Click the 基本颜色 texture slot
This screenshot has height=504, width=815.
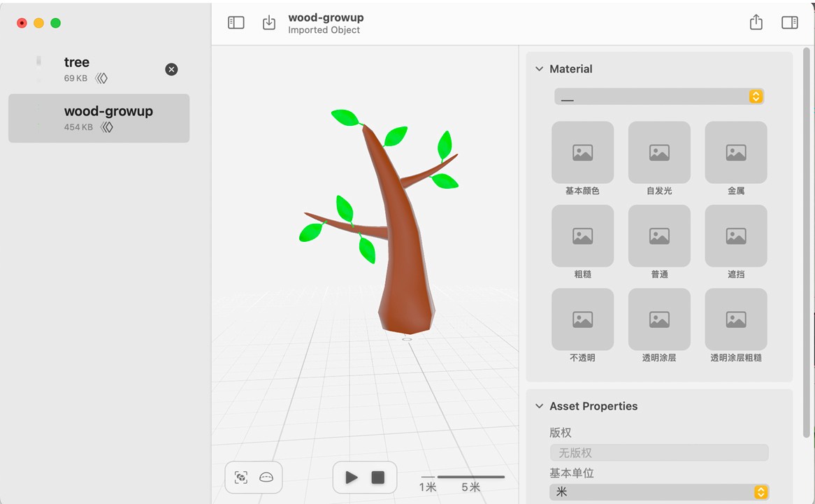click(583, 152)
